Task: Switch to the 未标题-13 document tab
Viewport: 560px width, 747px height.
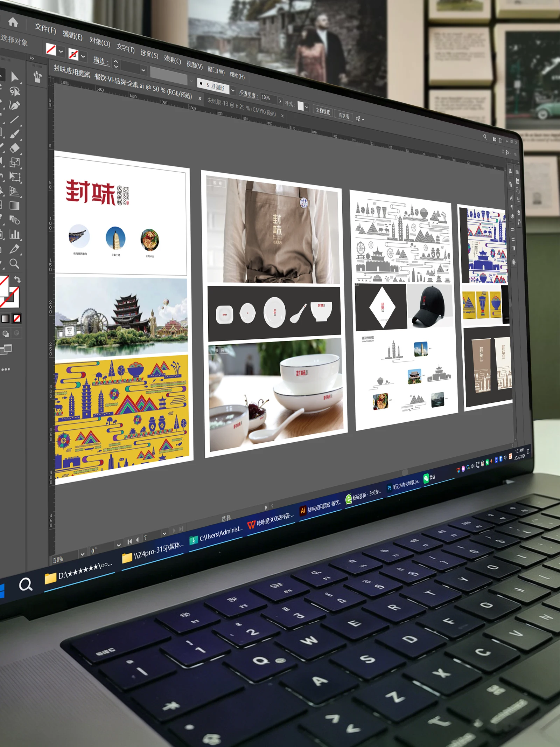Action: coord(241,107)
